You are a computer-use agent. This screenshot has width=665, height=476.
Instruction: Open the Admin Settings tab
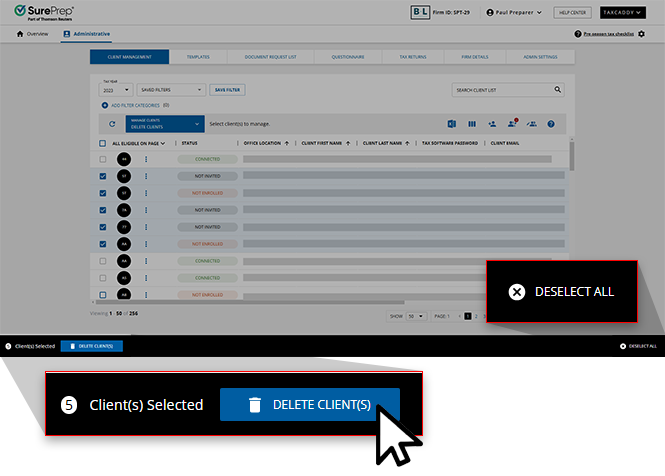coord(540,57)
